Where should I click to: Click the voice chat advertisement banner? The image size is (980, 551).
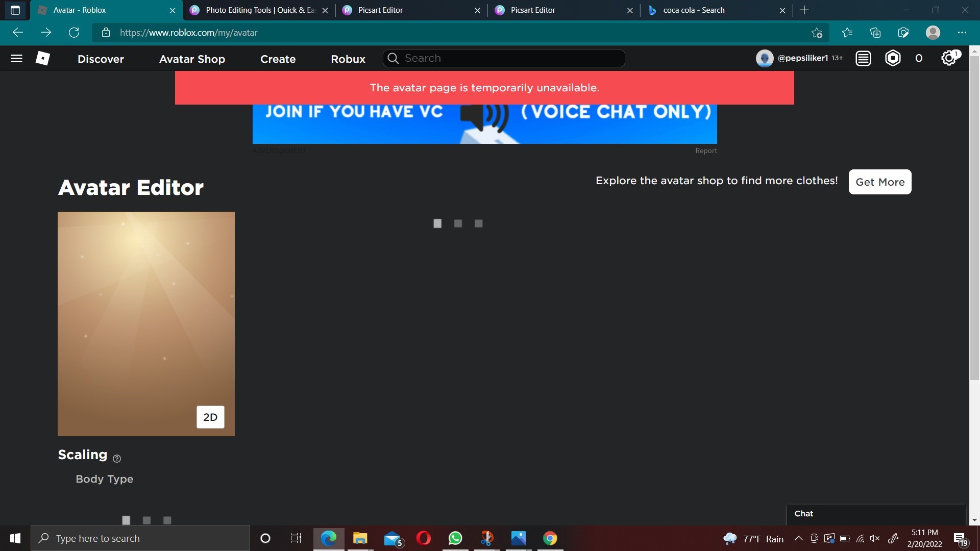click(484, 124)
